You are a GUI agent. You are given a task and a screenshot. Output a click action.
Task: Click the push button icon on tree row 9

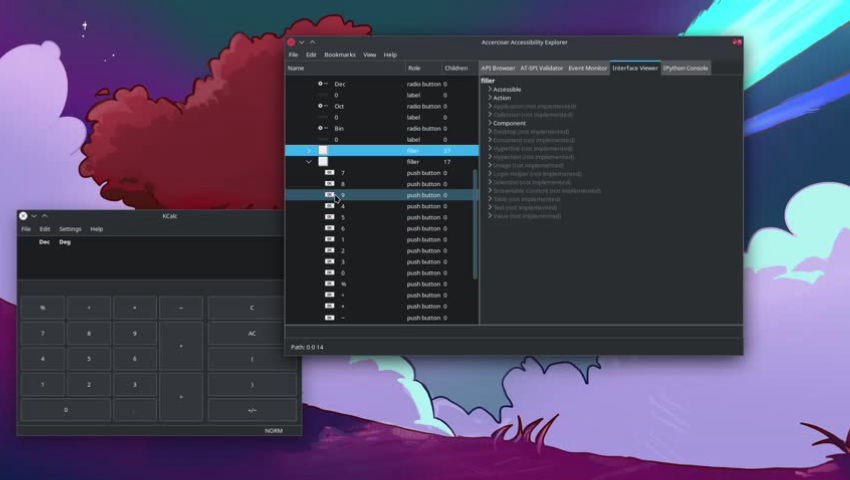(x=329, y=195)
